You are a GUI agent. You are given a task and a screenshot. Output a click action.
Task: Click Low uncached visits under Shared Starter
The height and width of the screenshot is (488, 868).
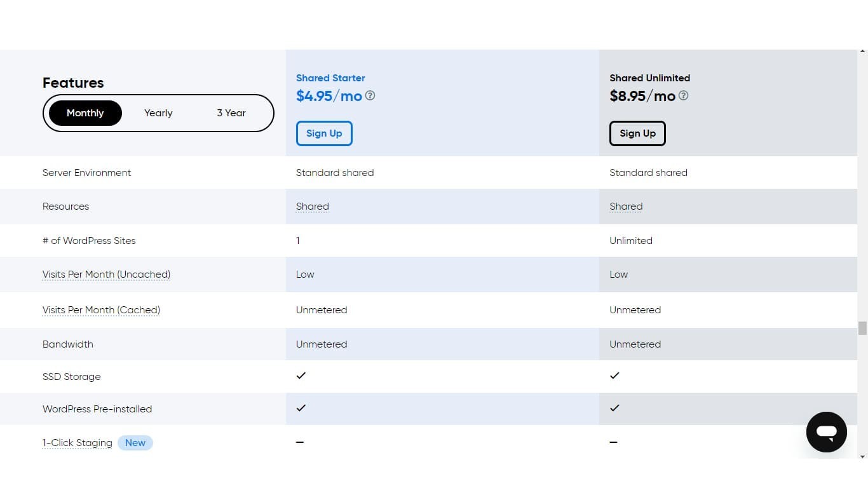(305, 274)
